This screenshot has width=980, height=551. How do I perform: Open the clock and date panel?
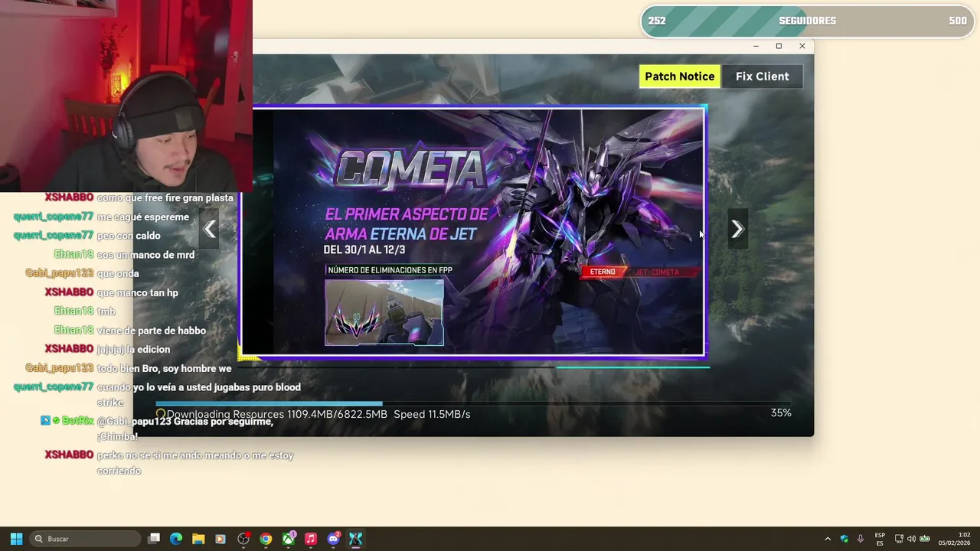point(955,539)
